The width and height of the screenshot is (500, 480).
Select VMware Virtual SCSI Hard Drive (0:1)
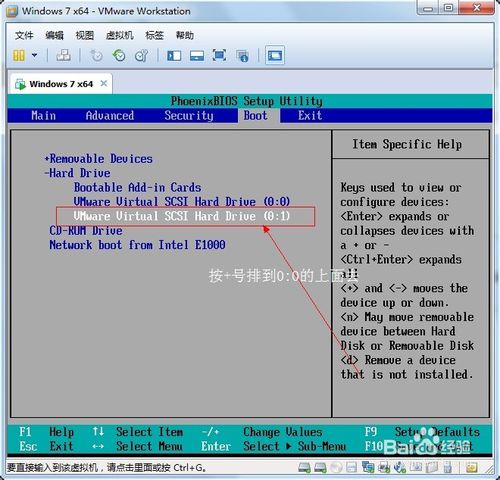click(182, 216)
